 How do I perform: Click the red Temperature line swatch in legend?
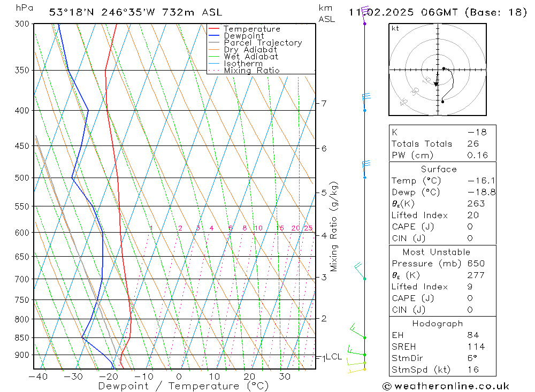(214, 28)
